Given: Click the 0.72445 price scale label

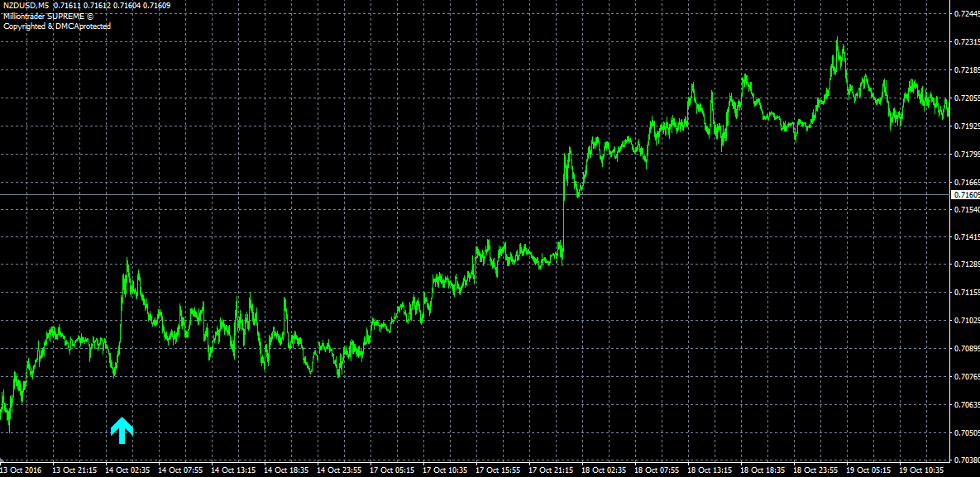Looking at the screenshot, I should [968, 14].
